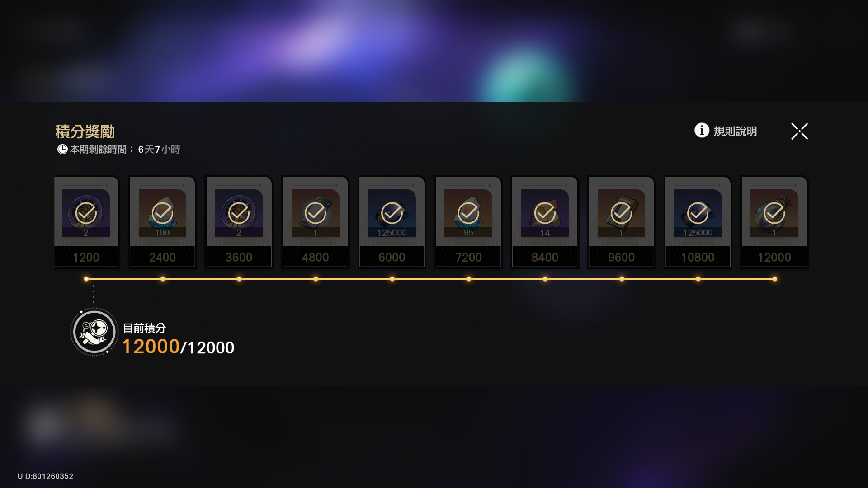The image size is (868, 488).
Task: Click the 1200 progress bar marker
Action: click(x=86, y=279)
